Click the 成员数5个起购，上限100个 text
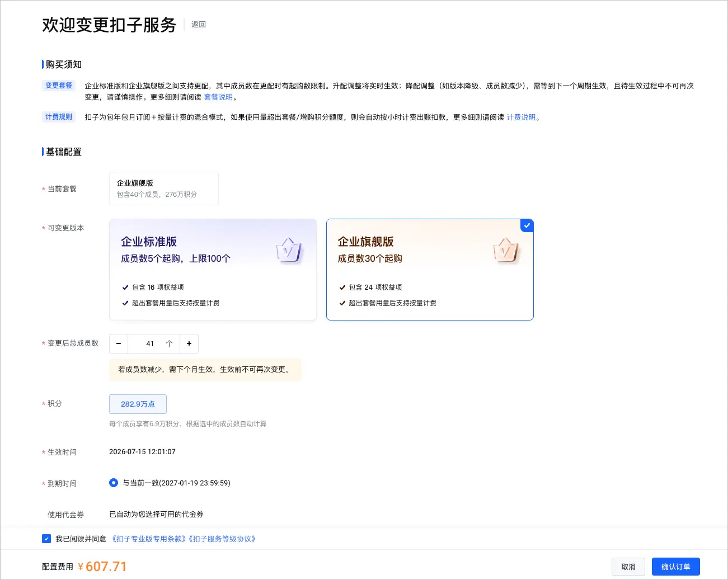 point(176,259)
